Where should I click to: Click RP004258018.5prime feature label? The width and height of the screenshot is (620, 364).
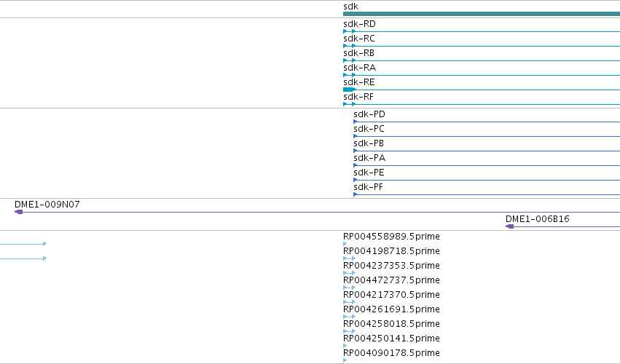click(391, 324)
